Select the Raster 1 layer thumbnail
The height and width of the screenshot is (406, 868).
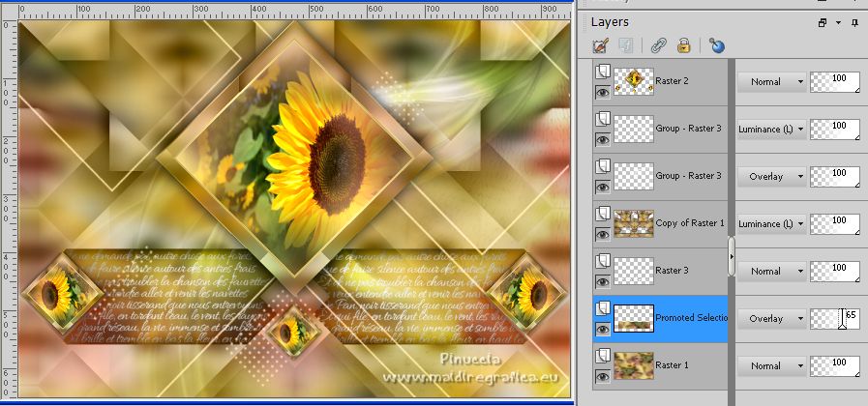coord(634,365)
